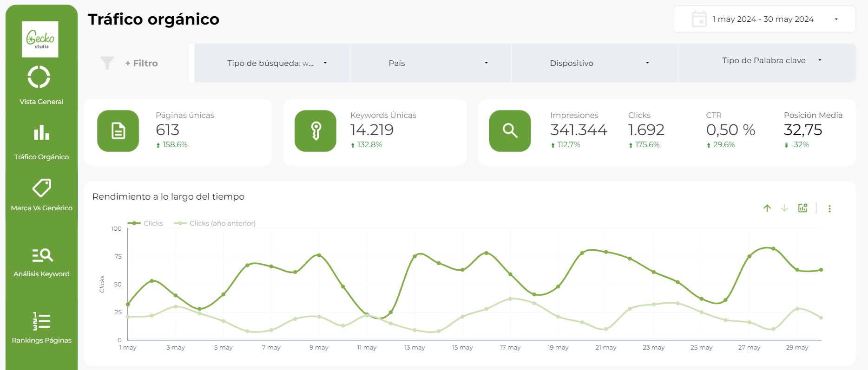
Task: Open the chart explore options icon
Action: [x=802, y=208]
